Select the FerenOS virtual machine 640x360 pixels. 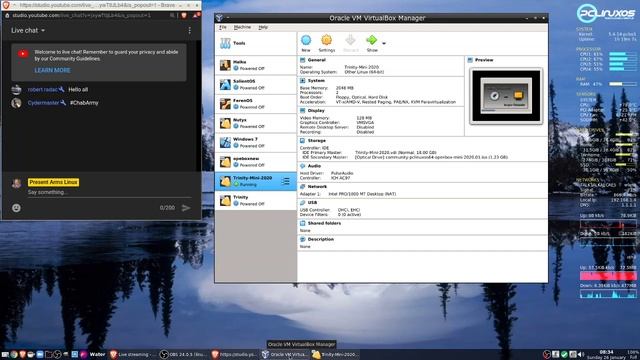pyautogui.click(x=256, y=104)
